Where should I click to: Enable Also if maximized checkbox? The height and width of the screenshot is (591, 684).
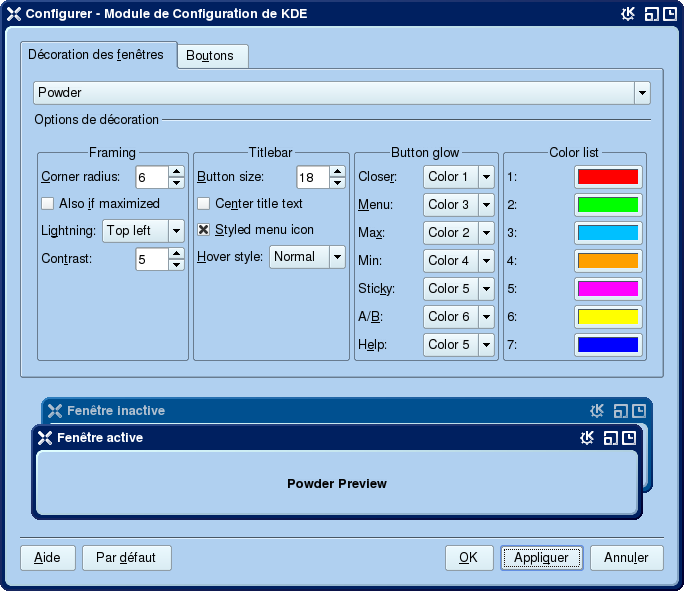48,204
